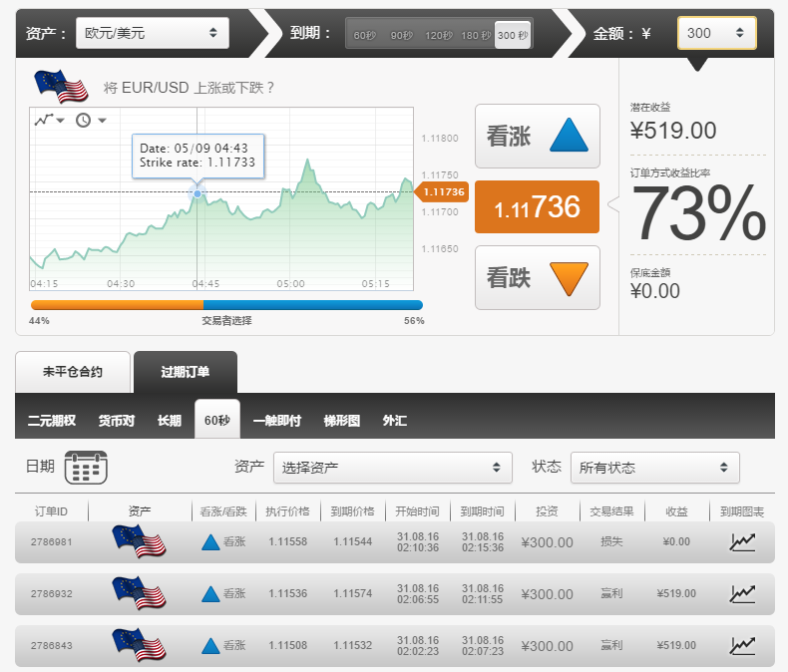Click the 到期时间 column header
788x672 pixels.
(482, 511)
